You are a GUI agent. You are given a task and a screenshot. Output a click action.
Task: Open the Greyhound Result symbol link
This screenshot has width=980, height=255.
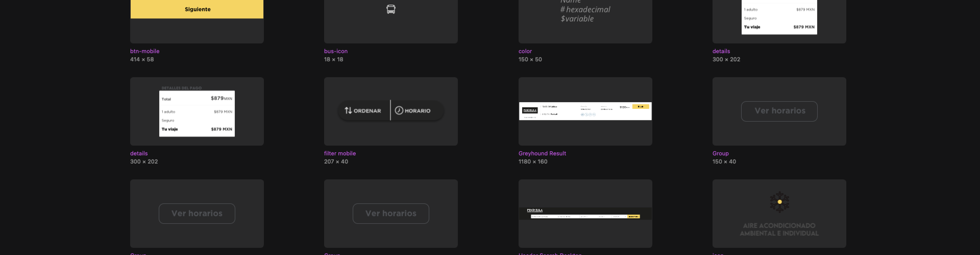point(542,153)
